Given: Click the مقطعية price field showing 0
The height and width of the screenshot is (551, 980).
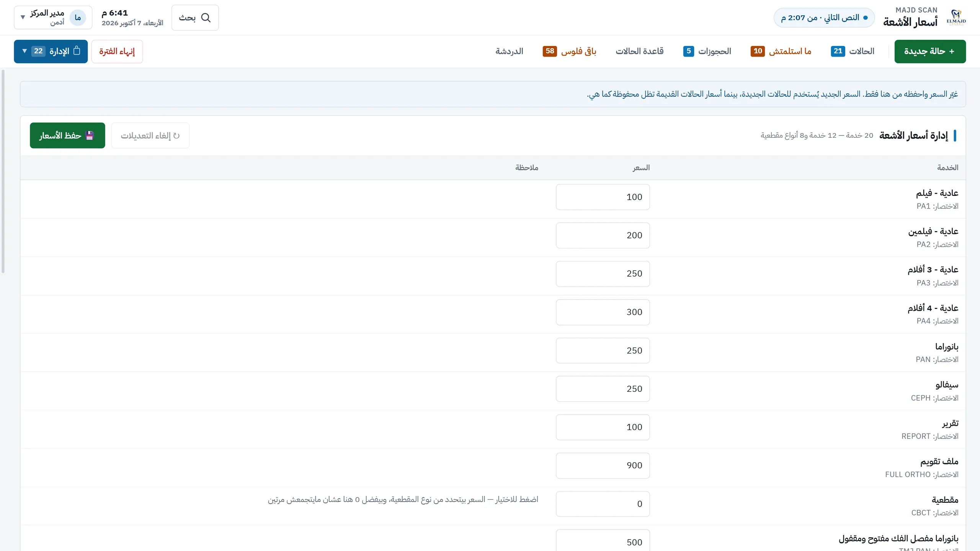Looking at the screenshot, I should click(x=603, y=504).
